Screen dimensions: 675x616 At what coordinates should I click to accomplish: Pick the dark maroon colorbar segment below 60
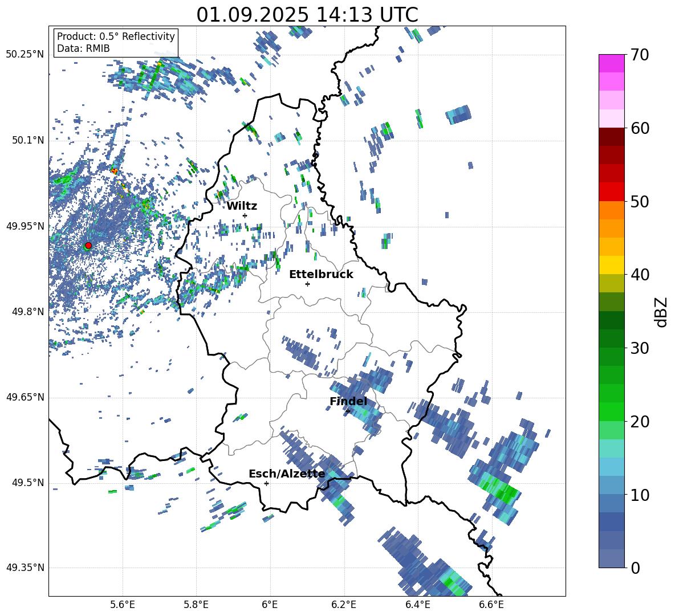pos(611,137)
